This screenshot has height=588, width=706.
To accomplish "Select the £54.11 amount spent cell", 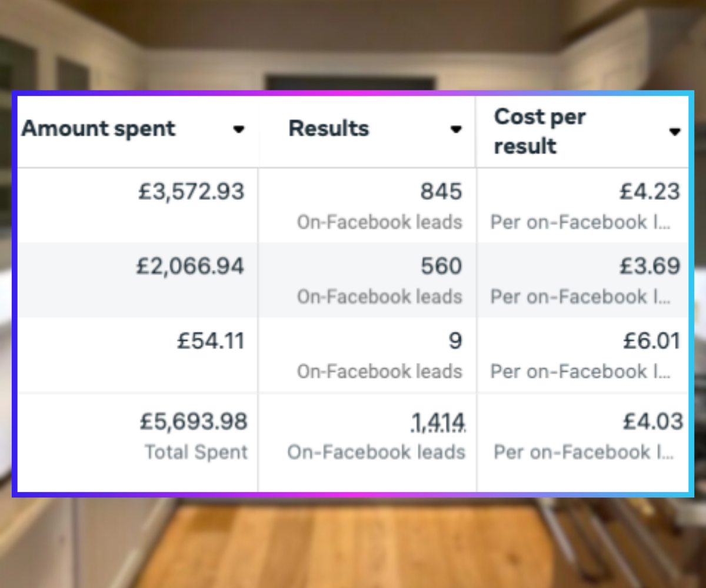I will tap(211, 341).
